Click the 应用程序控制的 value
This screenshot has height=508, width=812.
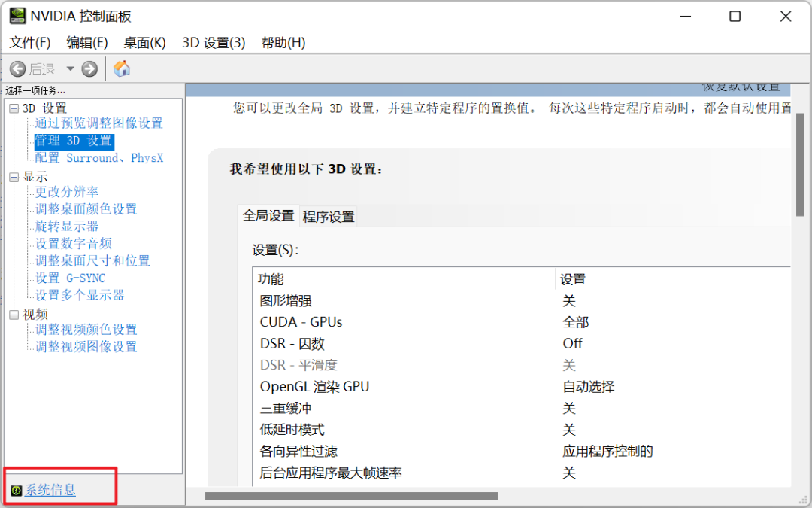[x=607, y=452]
